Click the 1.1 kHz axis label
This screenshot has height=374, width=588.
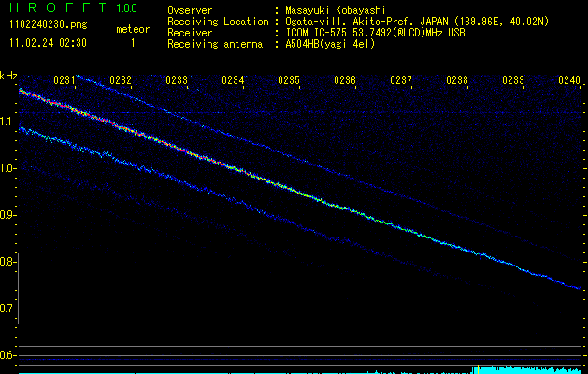(7, 122)
